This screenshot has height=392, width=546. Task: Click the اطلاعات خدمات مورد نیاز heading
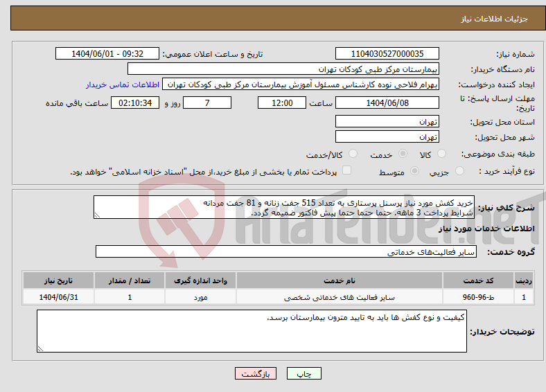coord(486,229)
